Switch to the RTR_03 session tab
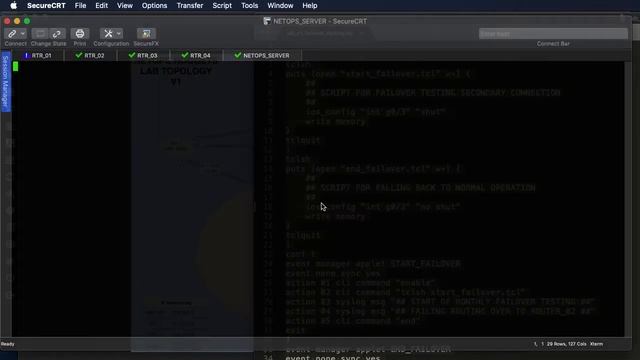Viewport: 640px width, 360px height. 143,56
